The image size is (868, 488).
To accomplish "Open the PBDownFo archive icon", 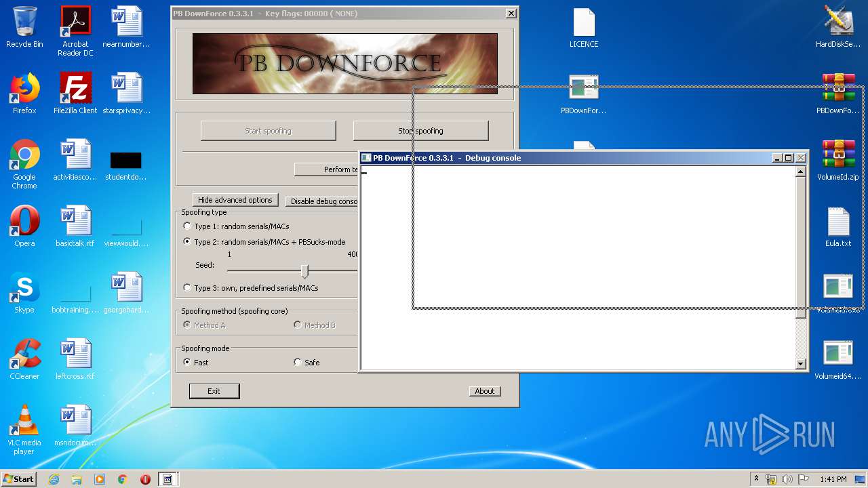I will [x=838, y=94].
